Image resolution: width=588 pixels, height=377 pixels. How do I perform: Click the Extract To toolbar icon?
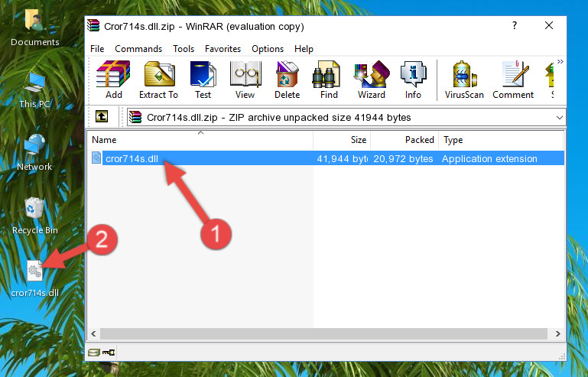coord(158,80)
